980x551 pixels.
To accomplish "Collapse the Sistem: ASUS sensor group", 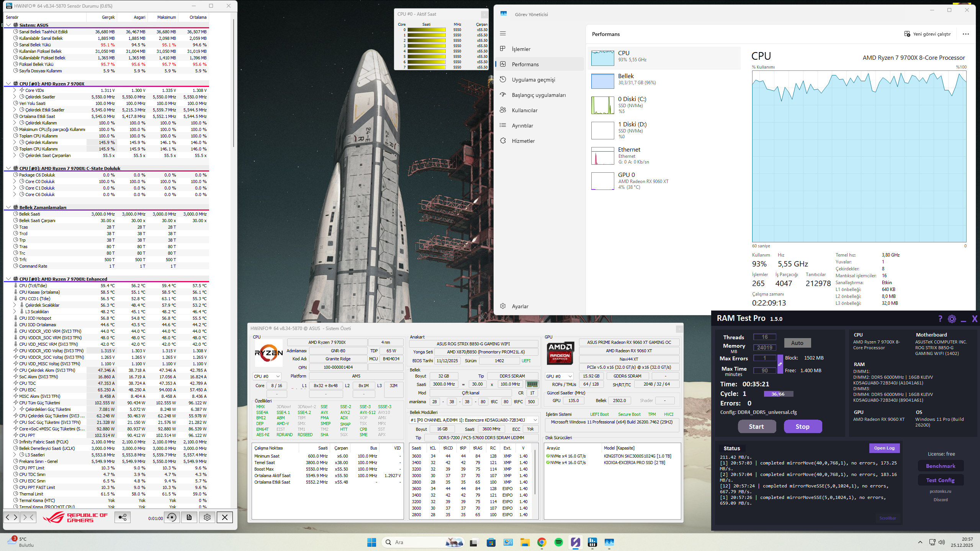I will tap(8, 25).
